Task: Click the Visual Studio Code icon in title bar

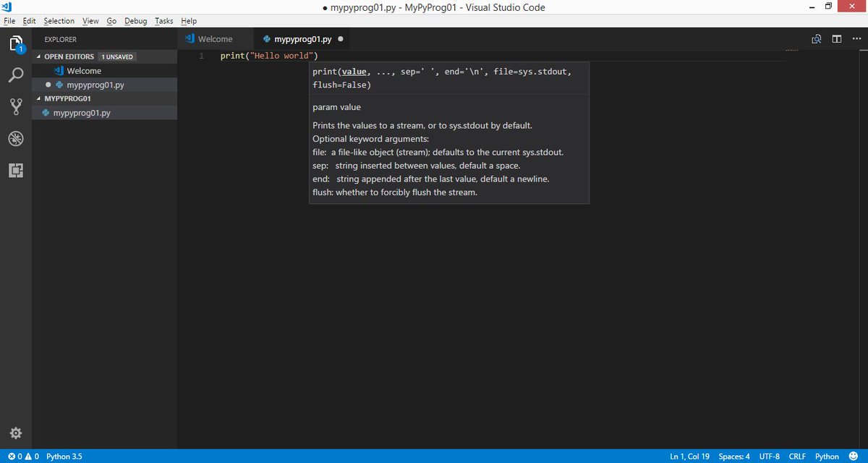Action: pos(7,7)
